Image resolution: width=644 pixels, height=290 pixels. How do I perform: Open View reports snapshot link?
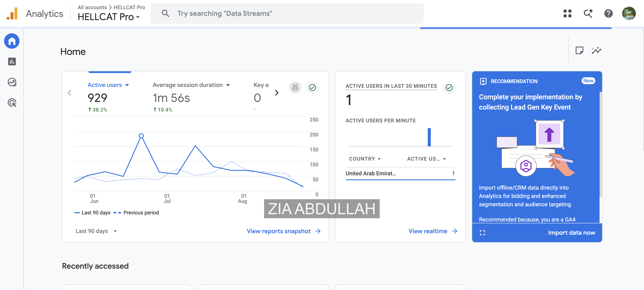pyautogui.click(x=284, y=231)
